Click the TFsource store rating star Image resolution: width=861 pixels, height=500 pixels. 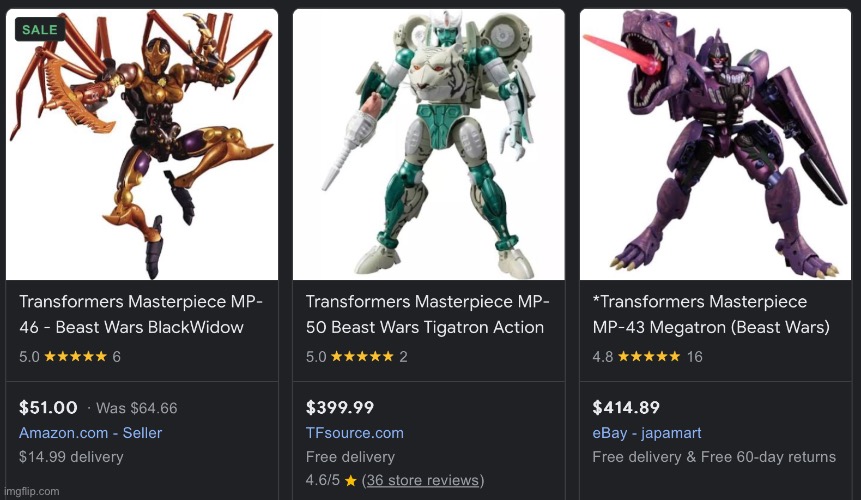tap(351, 481)
